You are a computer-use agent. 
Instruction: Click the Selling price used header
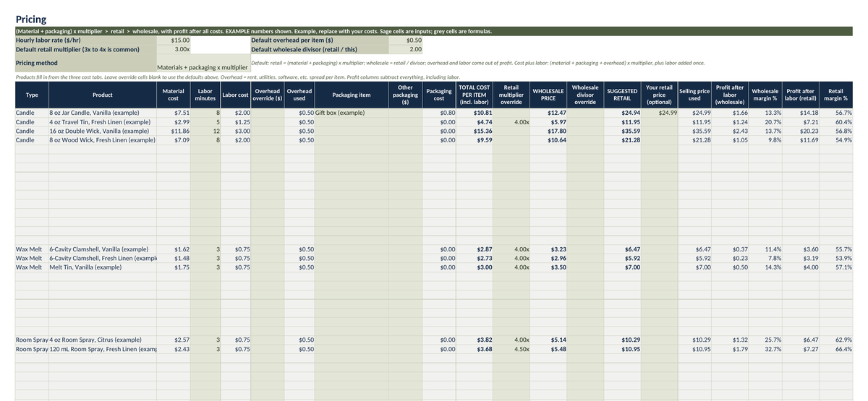694,95
